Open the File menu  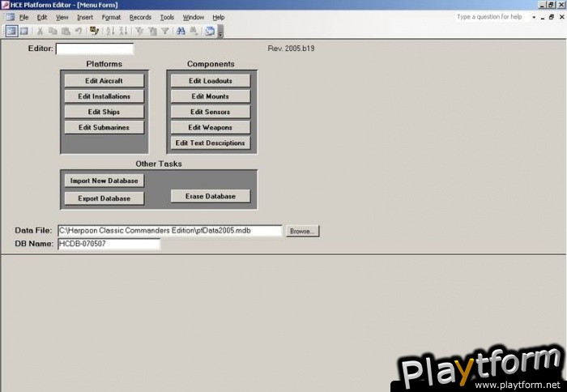click(23, 17)
